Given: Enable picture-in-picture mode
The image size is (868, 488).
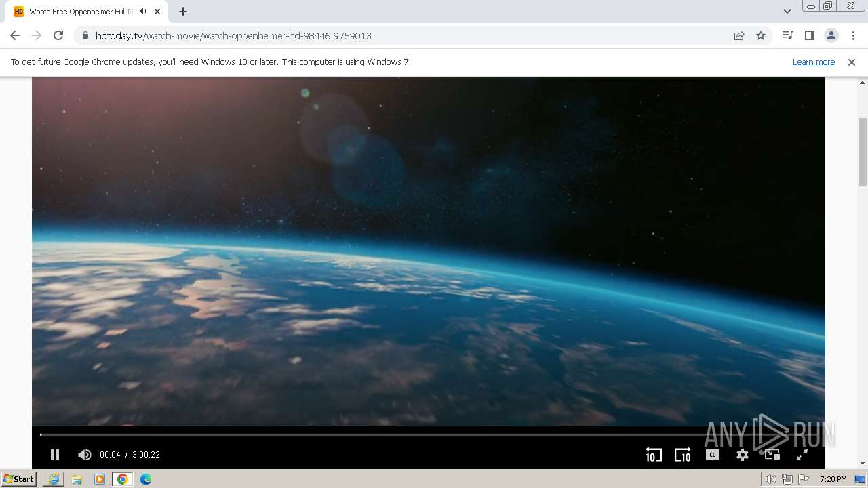Looking at the screenshot, I should pos(772,455).
